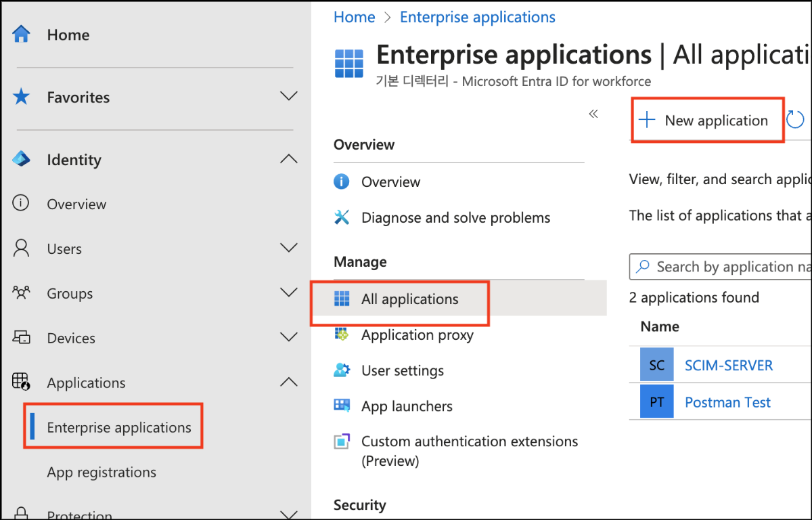Collapse the menu with double-chevron icon

593,114
